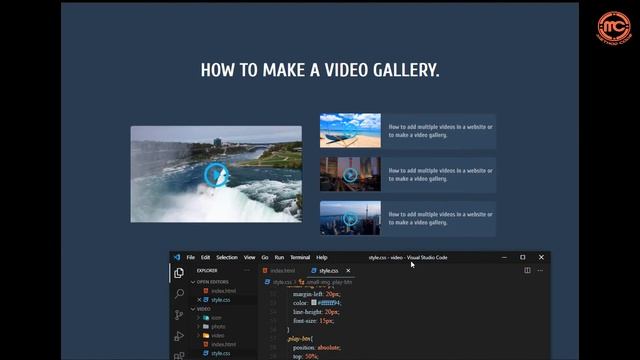The height and width of the screenshot is (360, 640).
Task: Open the Run menu
Action: click(279, 258)
